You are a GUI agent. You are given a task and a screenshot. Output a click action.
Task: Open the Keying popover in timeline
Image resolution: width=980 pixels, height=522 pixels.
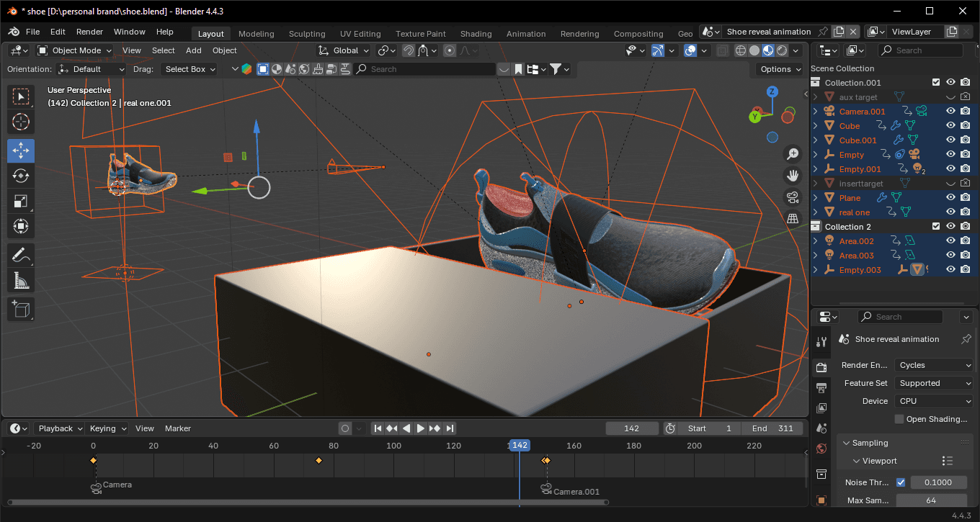tap(107, 428)
